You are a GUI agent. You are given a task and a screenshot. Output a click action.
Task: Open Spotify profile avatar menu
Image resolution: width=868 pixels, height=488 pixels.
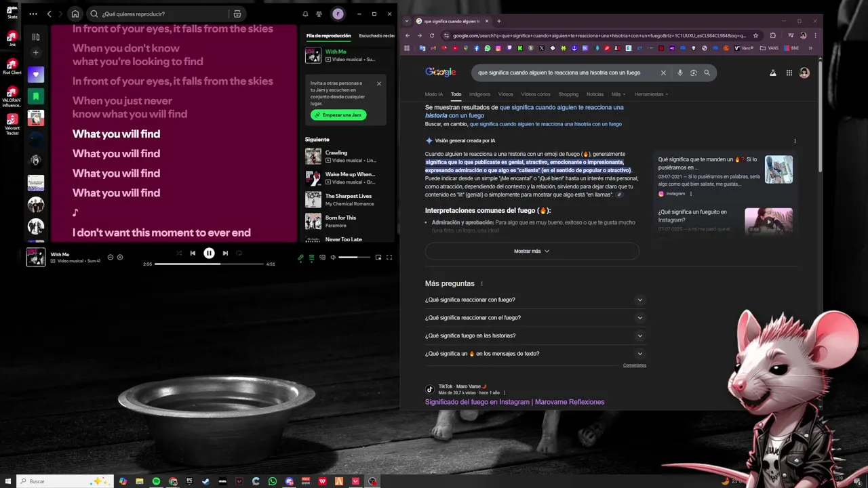(x=338, y=14)
